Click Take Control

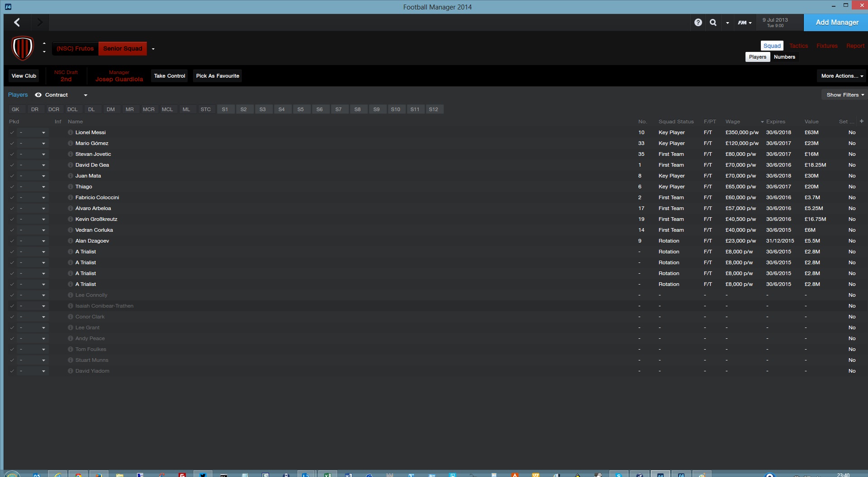click(x=170, y=76)
